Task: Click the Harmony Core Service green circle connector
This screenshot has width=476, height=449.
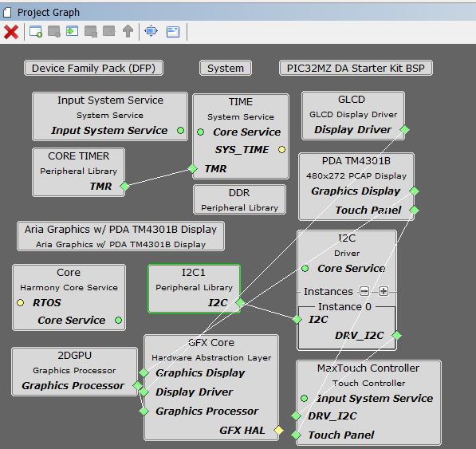Action: (118, 321)
